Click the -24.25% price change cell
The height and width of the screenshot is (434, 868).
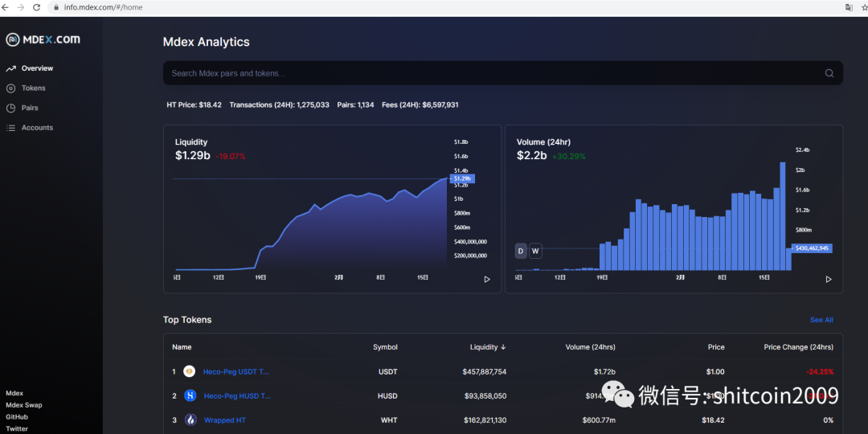(x=819, y=372)
